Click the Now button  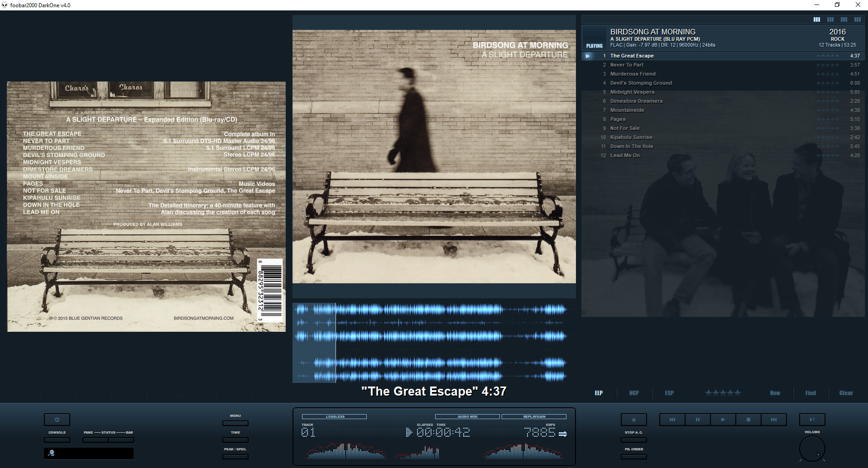(775, 393)
